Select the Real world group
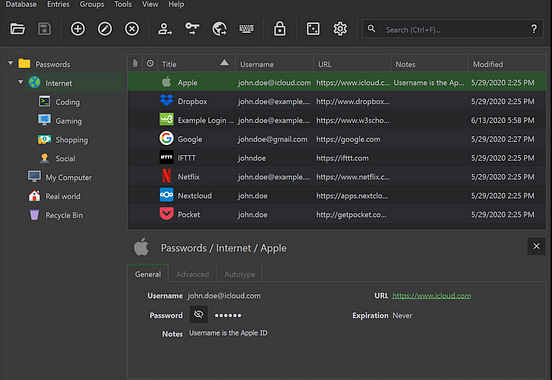552x380 pixels. click(x=63, y=196)
